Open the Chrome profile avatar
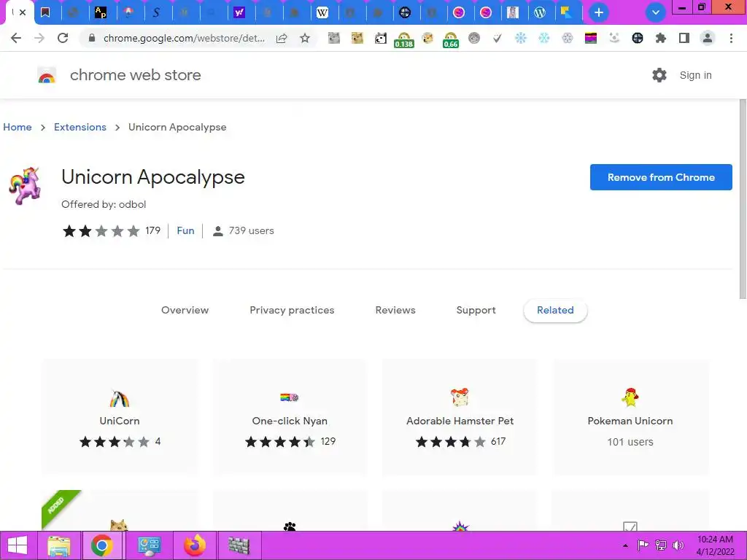Screen dimensions: 747x560 click(x=708, y=38)
